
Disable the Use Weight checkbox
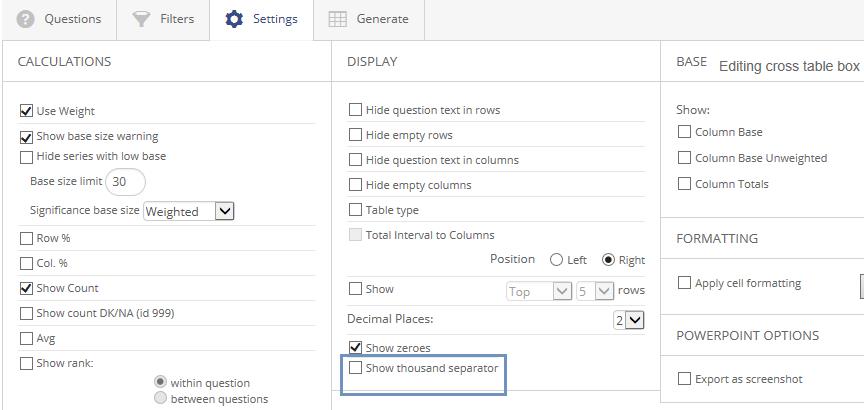pos(27,111)
